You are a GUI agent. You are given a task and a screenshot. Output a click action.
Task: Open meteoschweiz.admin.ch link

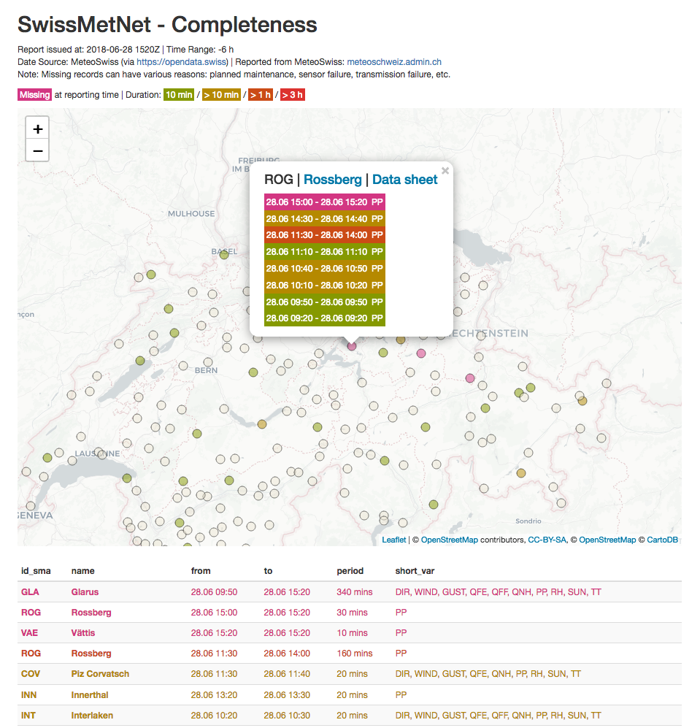coord(393,63)
